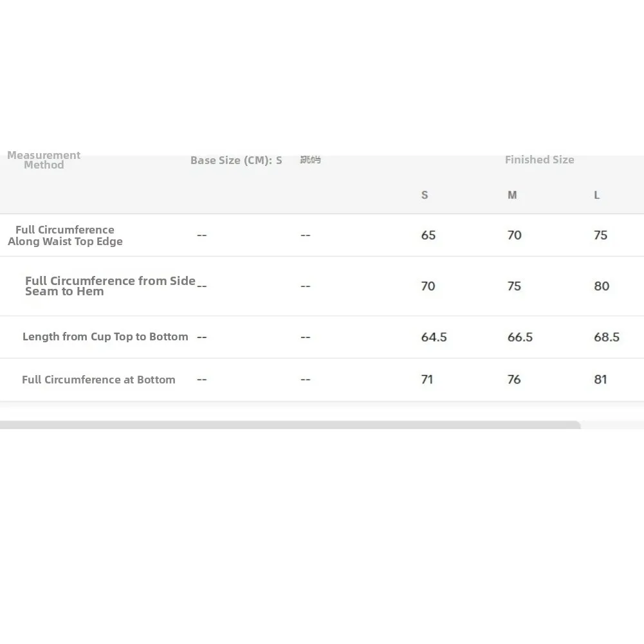Click the 80 value in side seam row
Viewport: 644px width, 644px height.
(602, 286)
